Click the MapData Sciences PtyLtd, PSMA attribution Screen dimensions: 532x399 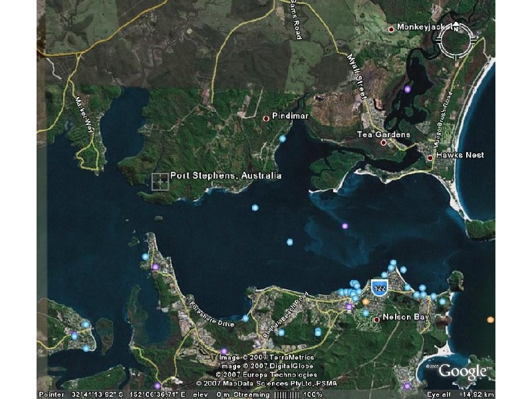267,384
